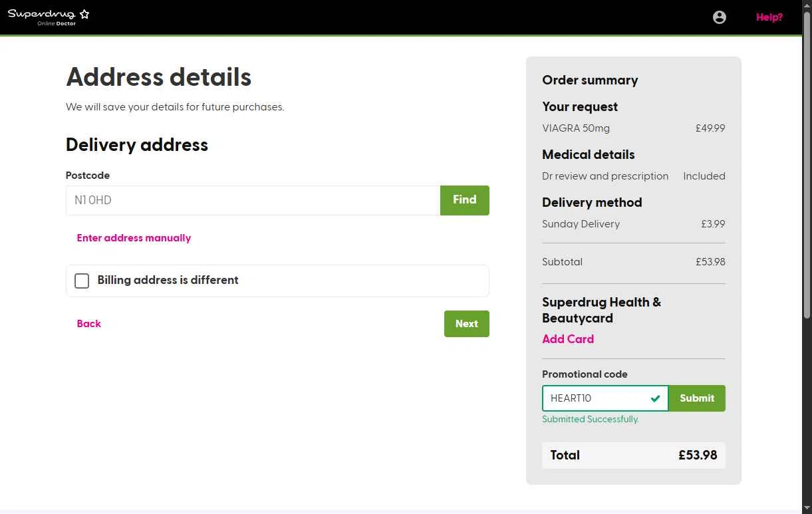Click the Delivery address heading
Screen dimensions: 812x514
coord(137,145)
